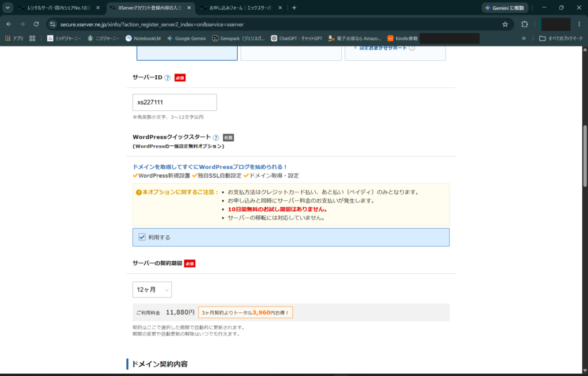Open the Genspark bookmark
Screen dimensions: 588x376
pos(238,38)
